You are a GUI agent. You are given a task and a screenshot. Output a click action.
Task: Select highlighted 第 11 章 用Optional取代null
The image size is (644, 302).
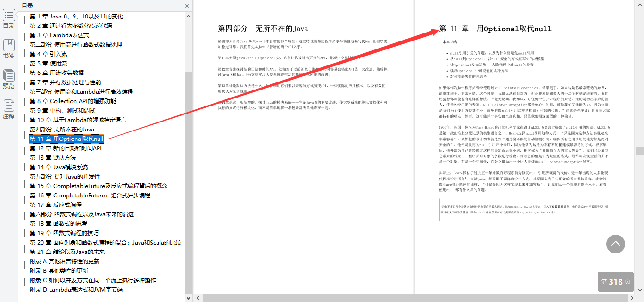(x=66, y=139)
